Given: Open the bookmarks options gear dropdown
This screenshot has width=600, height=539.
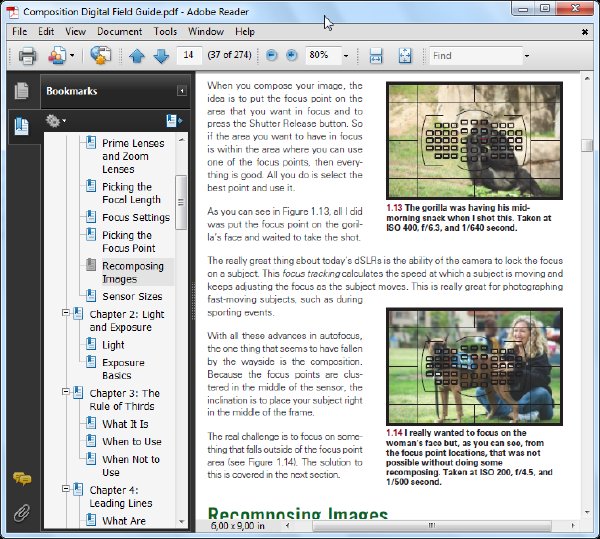Looking at the screenshot, I should click(55, 121).
